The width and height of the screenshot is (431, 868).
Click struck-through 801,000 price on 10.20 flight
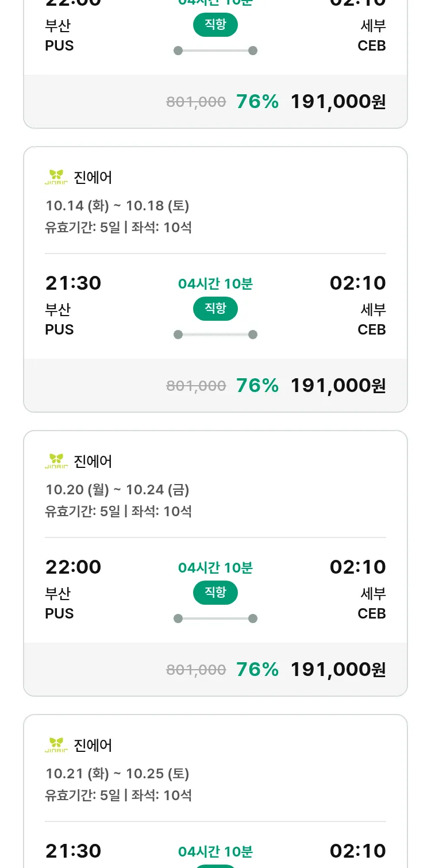coord(196,670)
